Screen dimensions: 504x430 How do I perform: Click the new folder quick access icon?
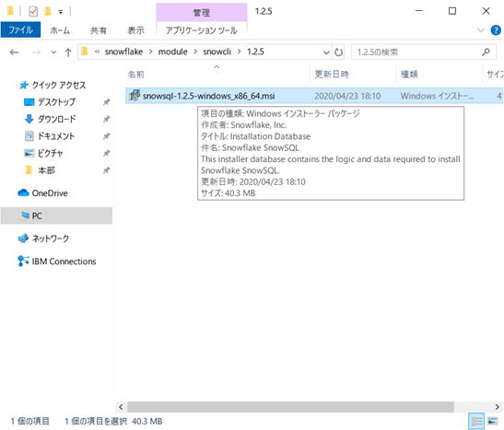click(48, 12)
